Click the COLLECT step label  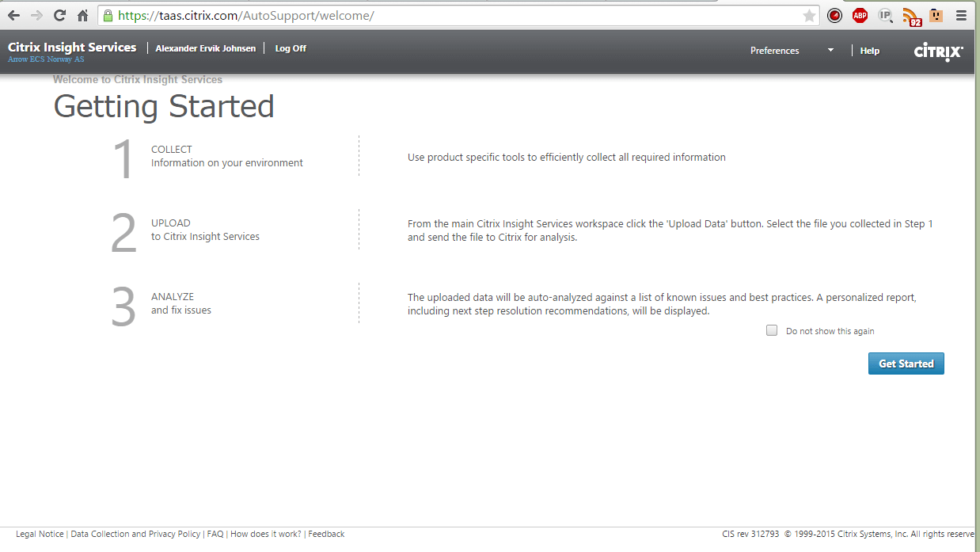(172, 149)
